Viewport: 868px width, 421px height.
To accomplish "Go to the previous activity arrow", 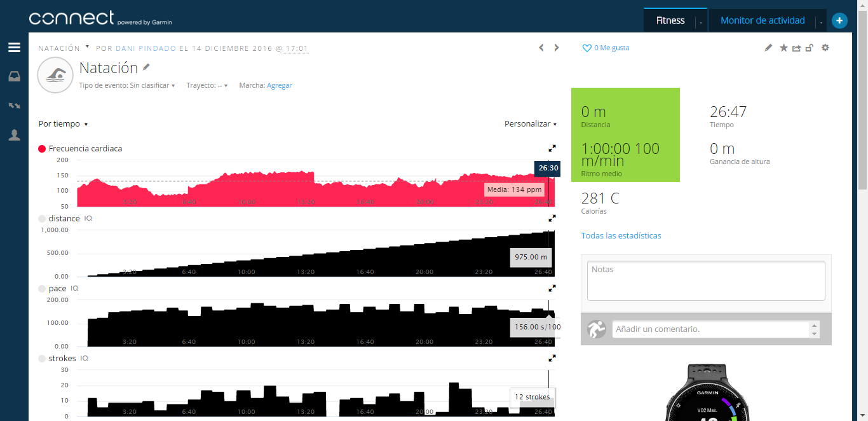I will [x=541, y=48].
